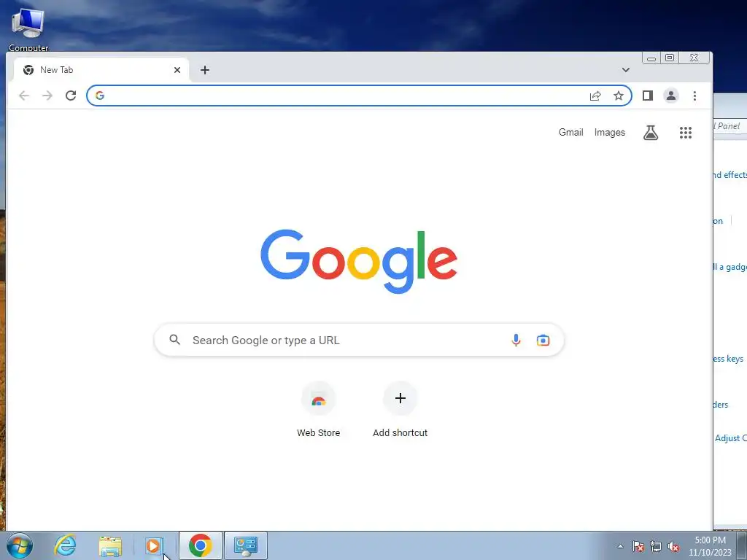Open the Action Center flag icon
Screen dimensions: 747x560
638,546
